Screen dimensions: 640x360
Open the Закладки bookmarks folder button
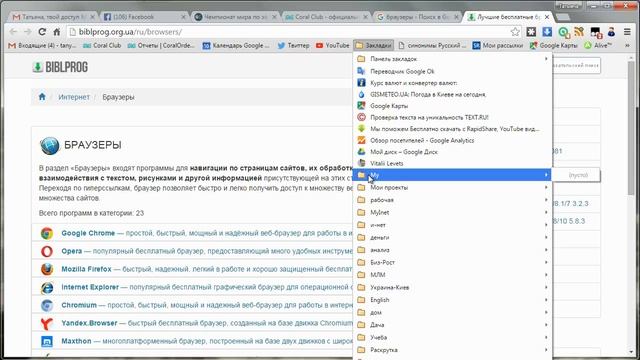[373, 45]
